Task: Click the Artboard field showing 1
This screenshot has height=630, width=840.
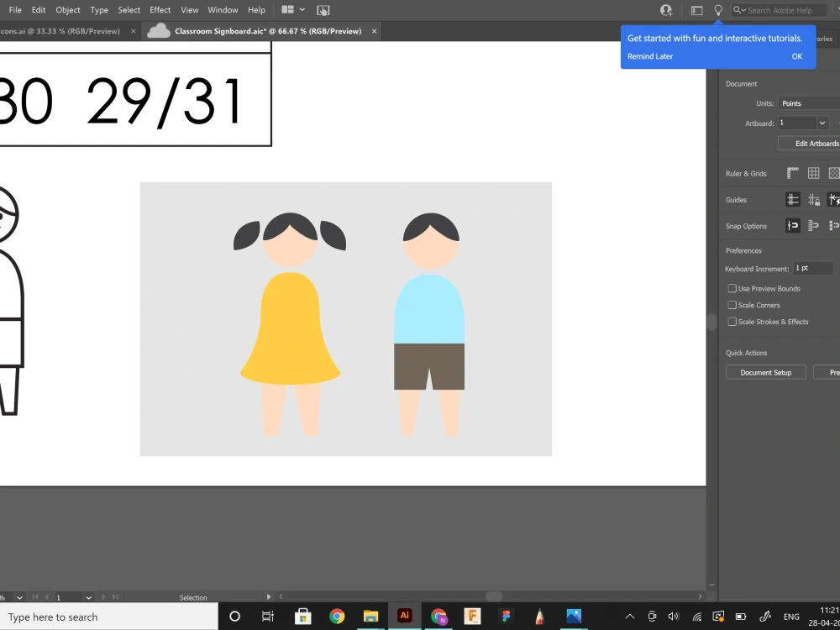Action: click(796, 123)
